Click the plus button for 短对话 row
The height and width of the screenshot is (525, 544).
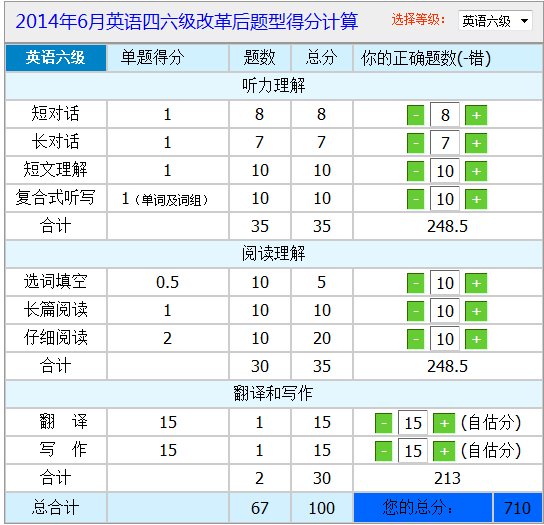pyautogui.click(x=476, y=115)
